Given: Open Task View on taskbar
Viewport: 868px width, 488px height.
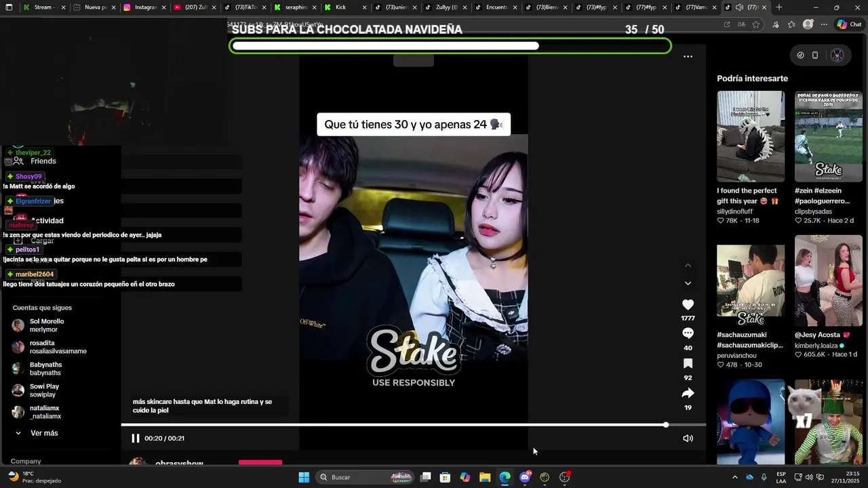Looking at the screenshot, I should pyautogui.click(x=425, y=477).
